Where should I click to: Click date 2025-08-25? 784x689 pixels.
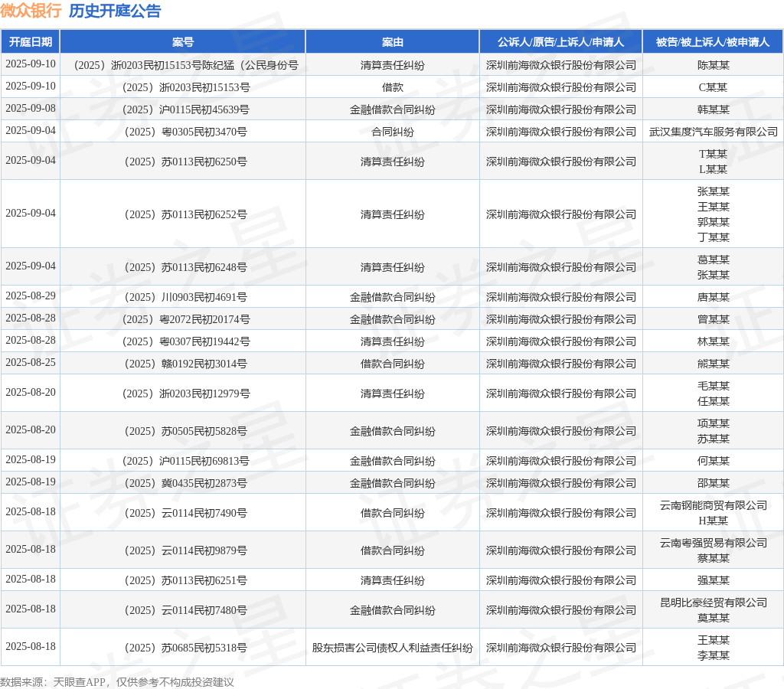[x=31, y=363]
